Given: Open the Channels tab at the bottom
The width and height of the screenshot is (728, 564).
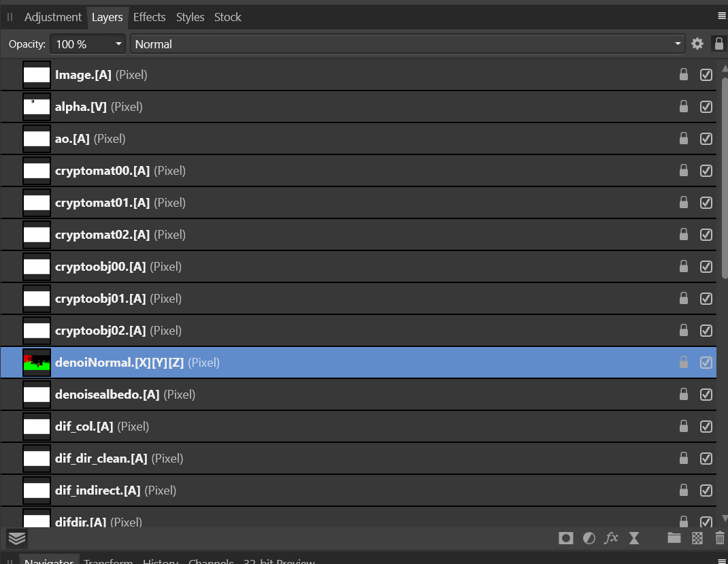Looking at the screenshot, I should pos(211,561).
